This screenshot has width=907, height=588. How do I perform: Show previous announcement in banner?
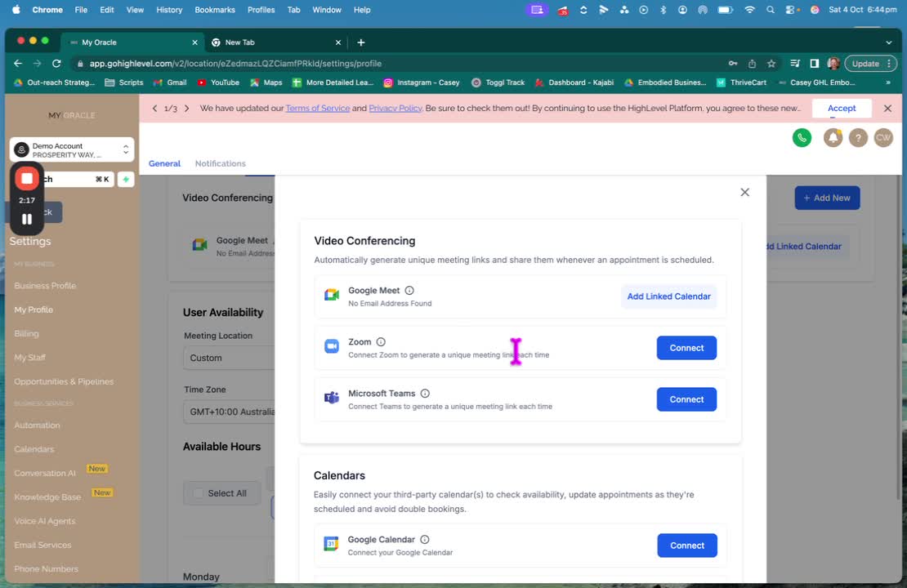pos(154,108)
